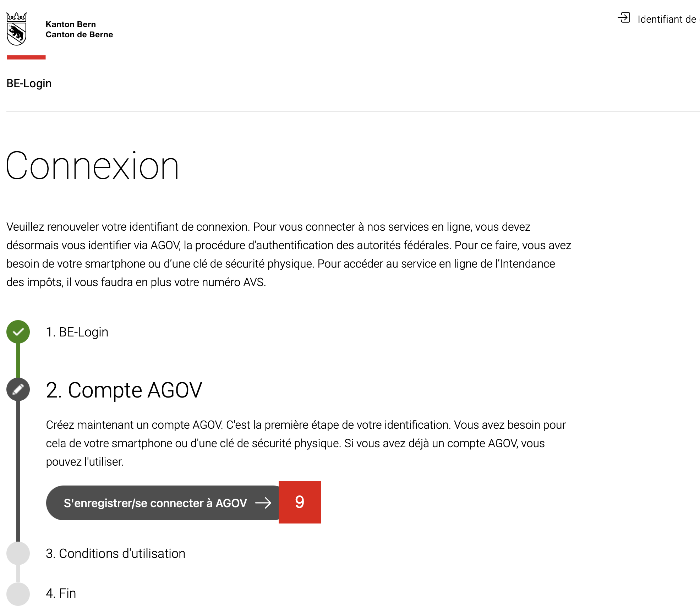The height and width of the screenshot is (614, 700).
Task: Select step 3. Conditions d'utilisation
Action: tap(115, 554)
